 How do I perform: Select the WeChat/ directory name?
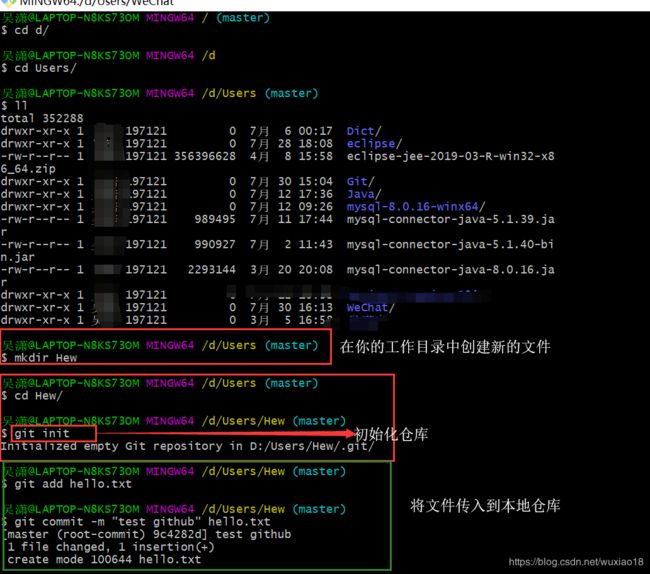click(x=371, y=308)
